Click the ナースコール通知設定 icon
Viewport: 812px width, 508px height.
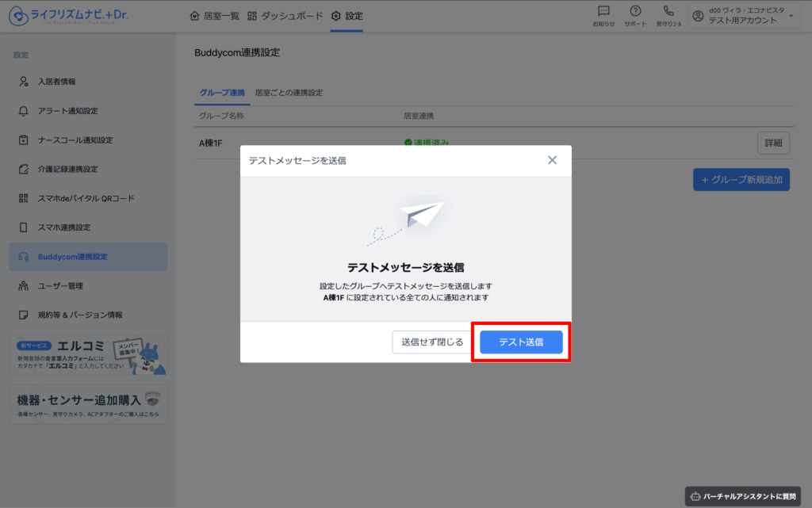point(23,140)
